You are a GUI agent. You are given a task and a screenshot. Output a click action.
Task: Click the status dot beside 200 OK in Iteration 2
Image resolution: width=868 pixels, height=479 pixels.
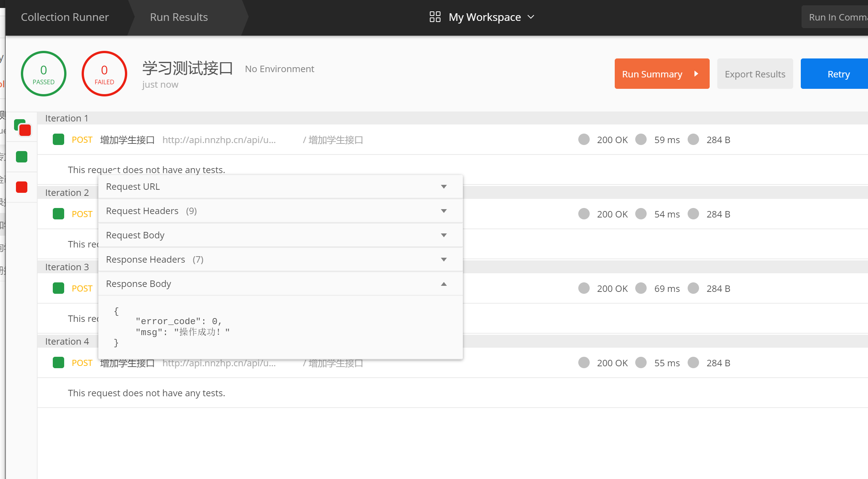pos(584,214)
